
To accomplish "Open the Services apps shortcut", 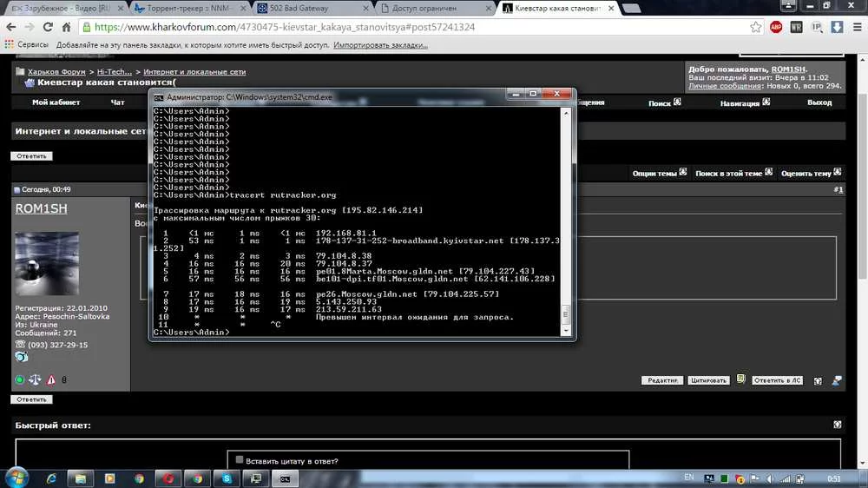I will (x=27, y=44).
